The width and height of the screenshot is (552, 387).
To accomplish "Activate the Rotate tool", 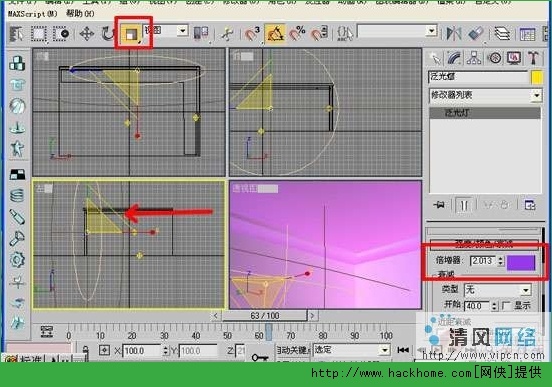I will coord(108,34).
